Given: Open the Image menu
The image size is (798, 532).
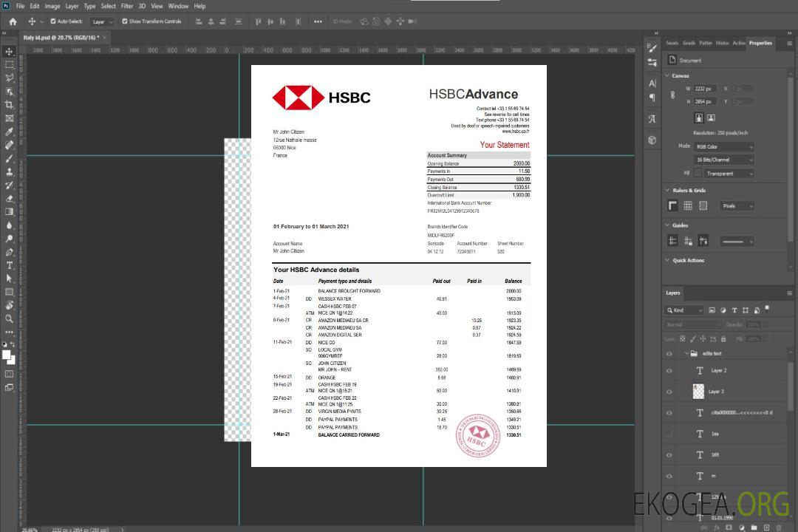Looking at the screenshot, I should pyautogui.click(x=52, y=6).
